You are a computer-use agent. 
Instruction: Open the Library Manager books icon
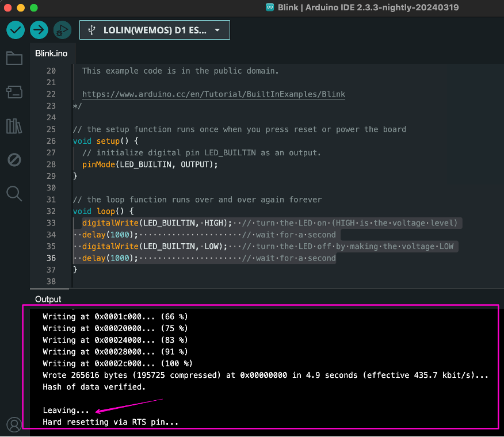pyautogui.click(x=14, y=126)
